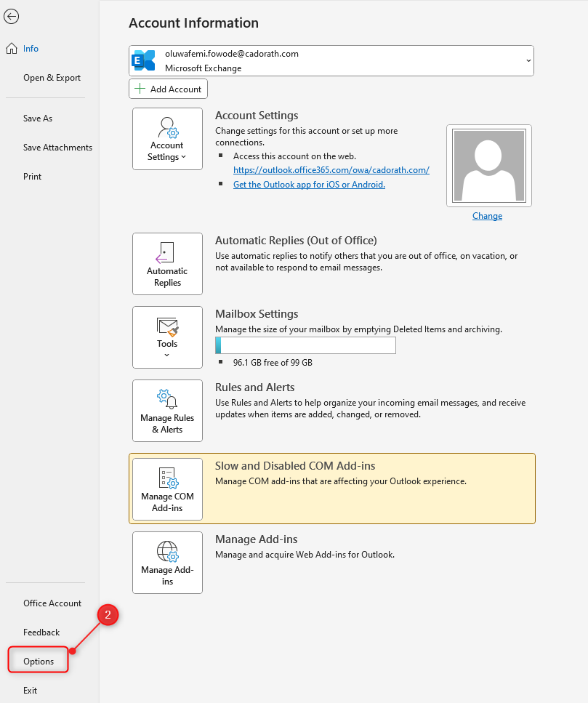Click the back arrow icon
The width and height of the screenshot is (588, 703).
(11, 17)
